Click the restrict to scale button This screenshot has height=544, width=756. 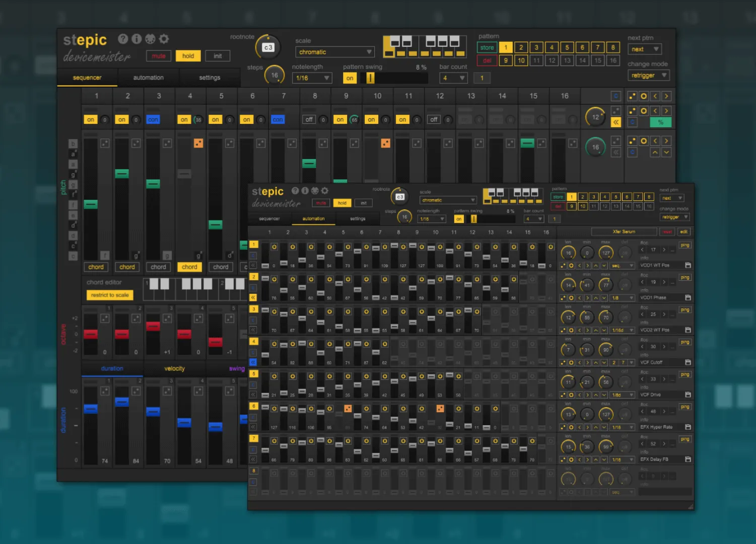pos(110,295)
